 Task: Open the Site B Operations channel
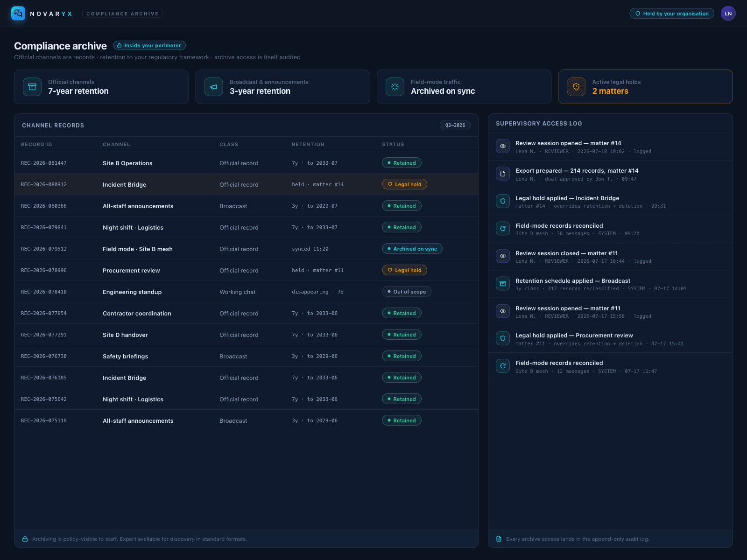click(x=127, y=163)
